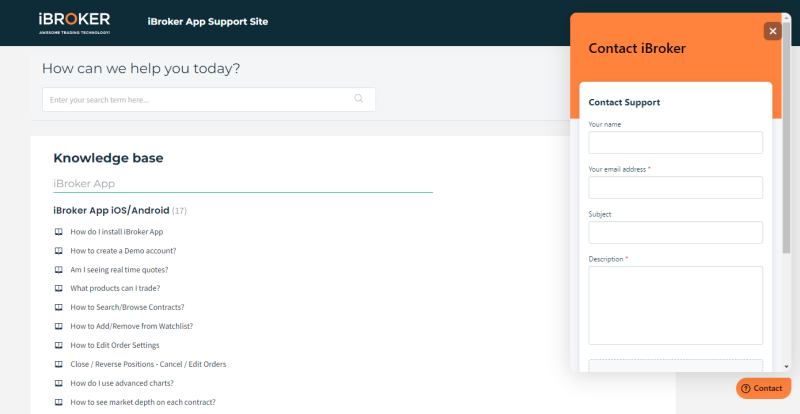Click the search magnifier icon
The width and height of the screenshot is (800, 414).
[x=359, y=99]
